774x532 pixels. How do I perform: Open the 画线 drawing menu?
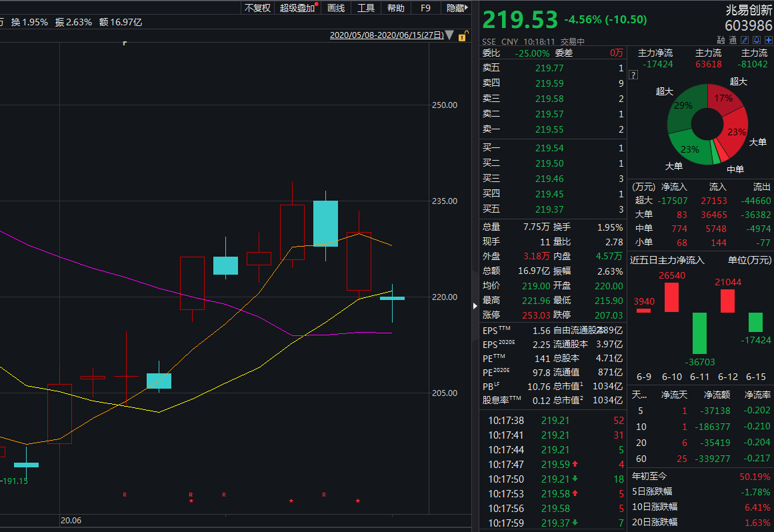(336, 8)
